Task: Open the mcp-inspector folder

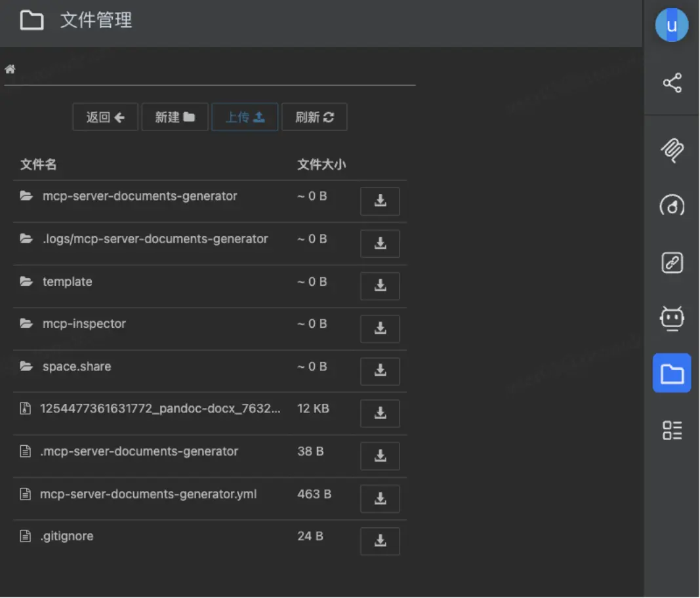Action: tap(84, 323)
